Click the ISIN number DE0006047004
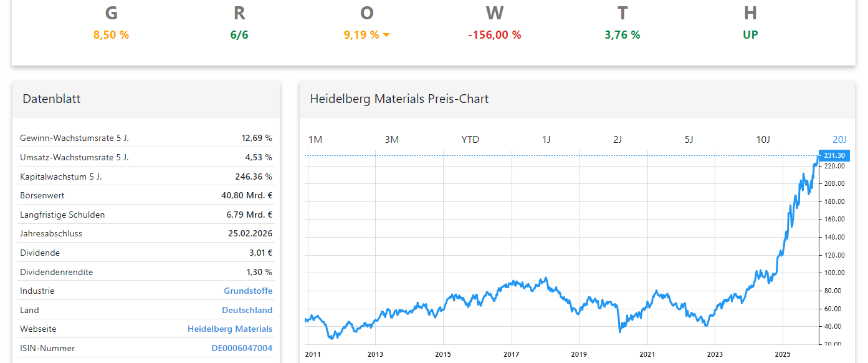 click(242, 348)
